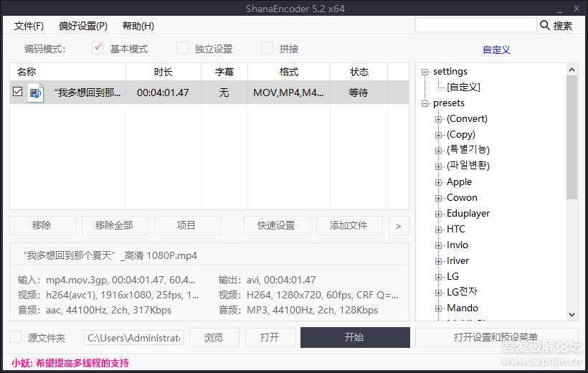This screenshot has height=373, width=588.
Task: Expand the HTC presets group
Action: pyautogui.click(x=439, y=230)
